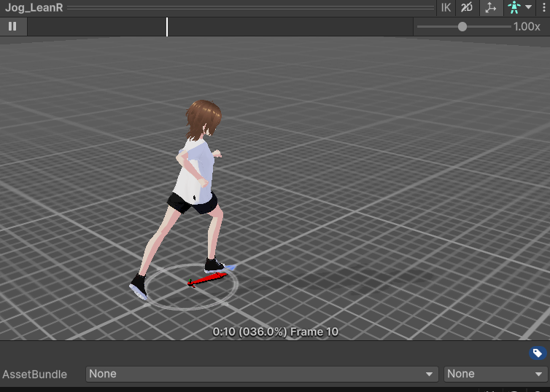
Task: Toggle the 2D preview mode button
Action: click(468, 7)
